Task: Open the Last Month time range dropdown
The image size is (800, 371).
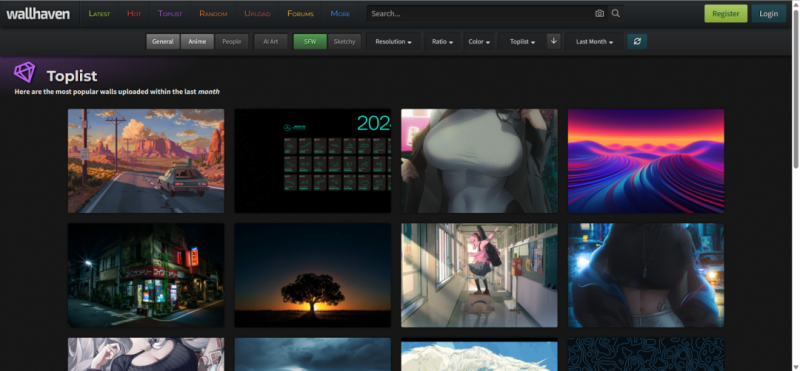Action: tap(594, 41)
